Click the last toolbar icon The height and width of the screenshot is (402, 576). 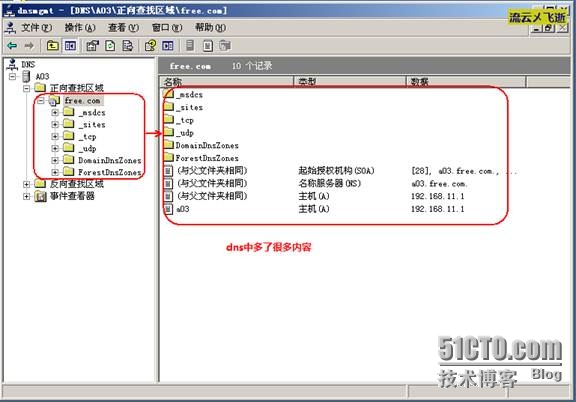point(225,46)
